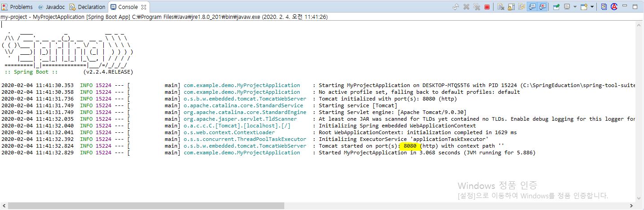The height and width of the screenshot is (210, 644).
Task: Toggle Show Console on Standard Error change
Action: coord(543,7)
